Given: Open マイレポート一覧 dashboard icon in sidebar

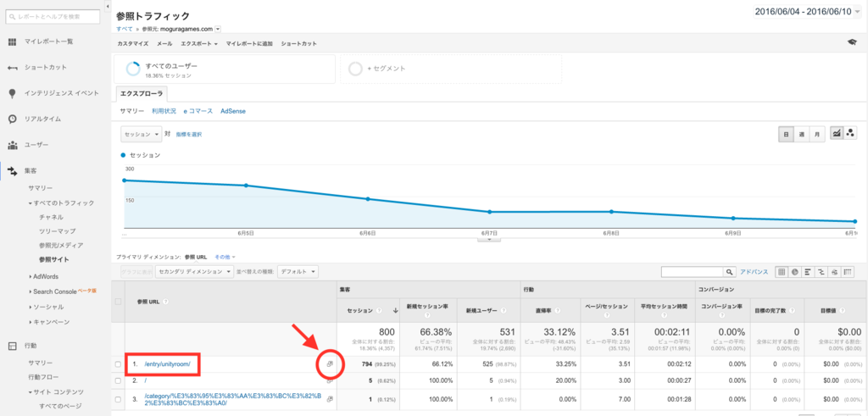Looking at the screenshot, I should [x=12, y=42].
